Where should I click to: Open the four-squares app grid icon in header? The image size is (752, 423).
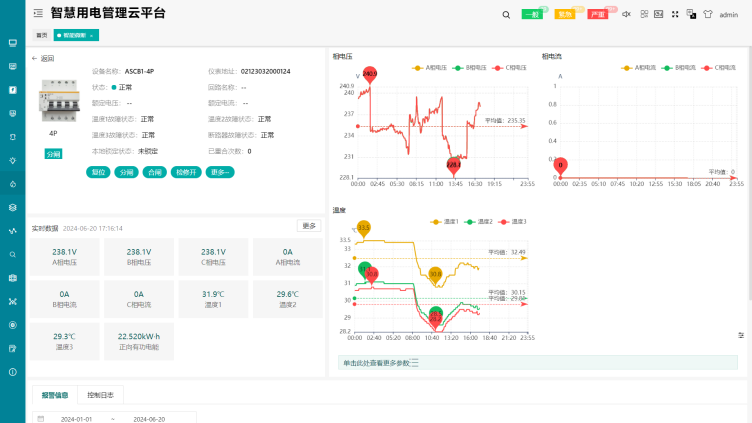pos(644,14)
